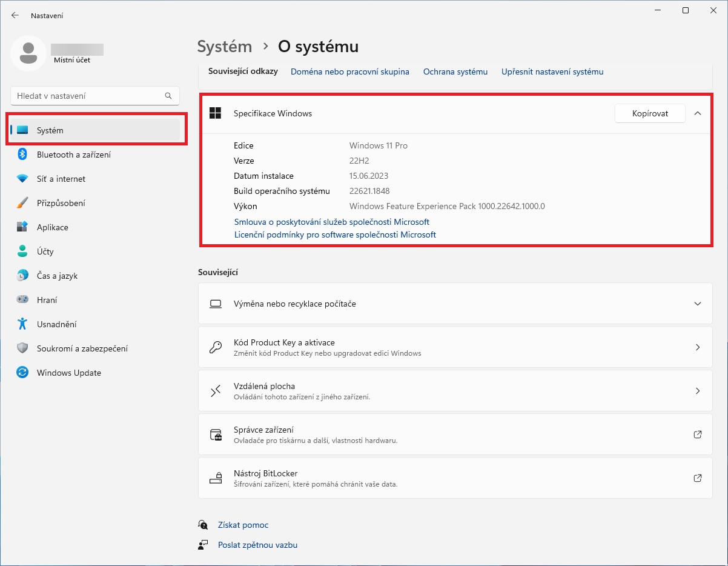The image size is (728, 566).
Task: Click the Systém monitor icon in sidebar
Action: (x=22, y=130)
